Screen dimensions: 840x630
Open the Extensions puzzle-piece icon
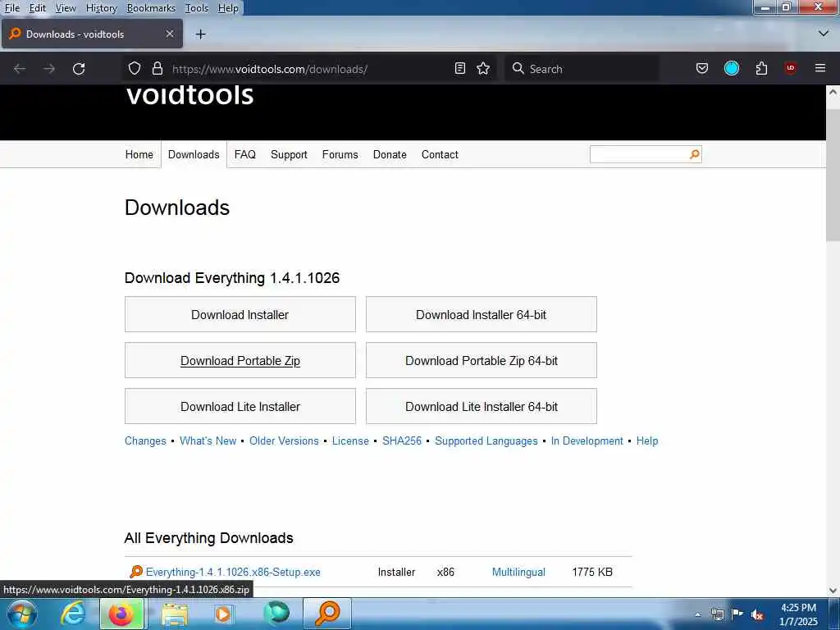[x=761, y=69]
